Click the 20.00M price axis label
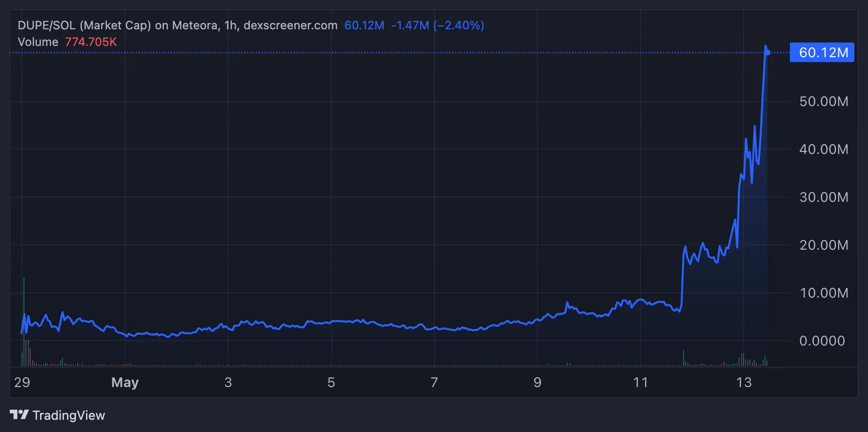Screen dimensions: 868x432 [x=823, y=245]
